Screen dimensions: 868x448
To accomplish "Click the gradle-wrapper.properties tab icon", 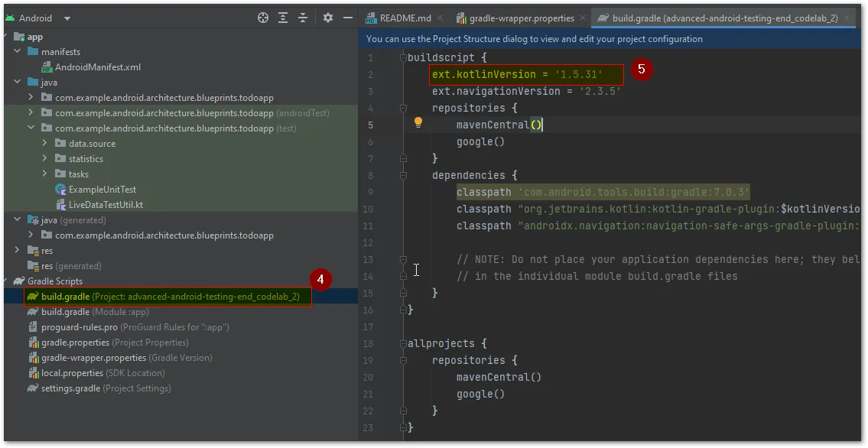I will [461, 18].
